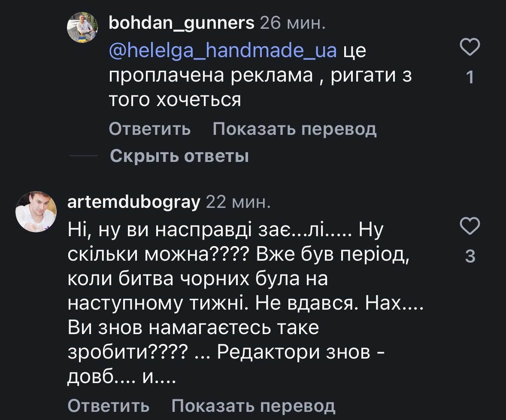View likes count 3 on artemdubogray's comment
Viewport: 506px width, 420px height.
(x=470, y=256)
